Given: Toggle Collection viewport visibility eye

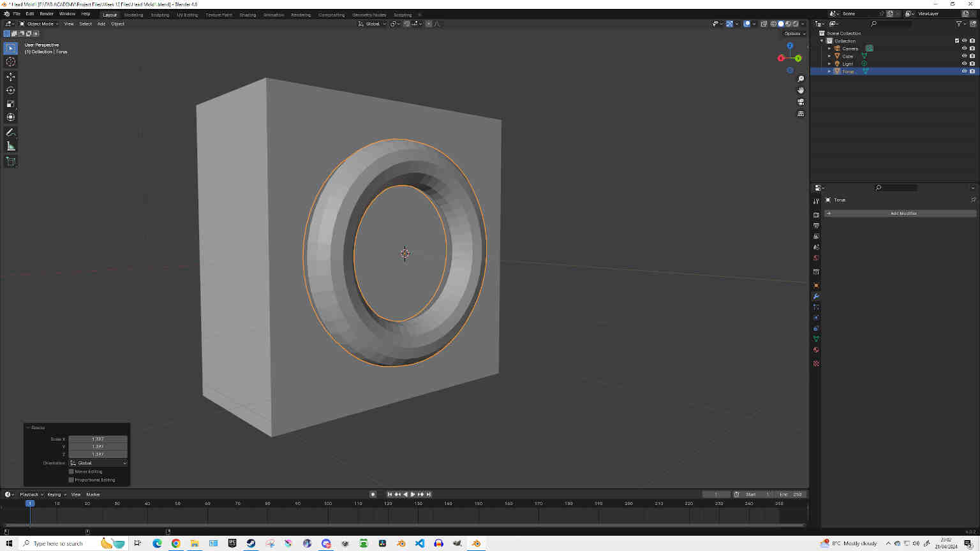Looking at the screenshot, I should coord(964,41).
